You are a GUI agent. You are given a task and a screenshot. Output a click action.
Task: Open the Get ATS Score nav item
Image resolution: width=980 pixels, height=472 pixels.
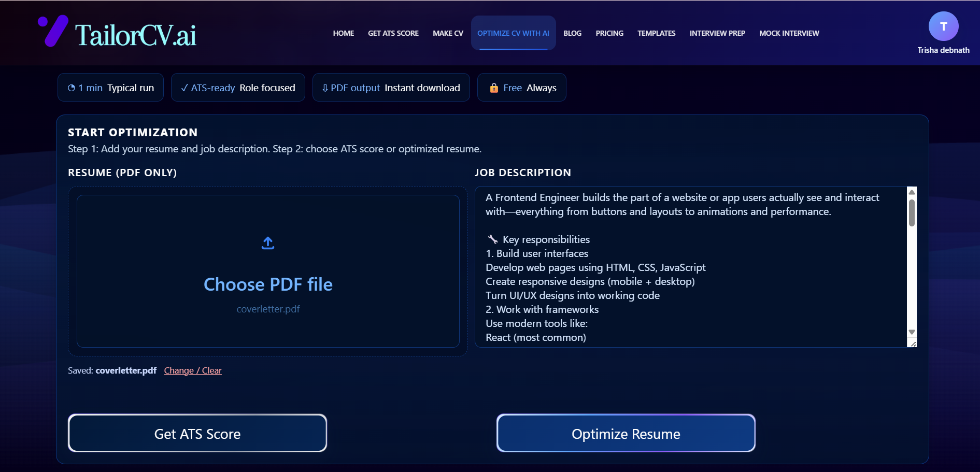pyautogui.click(x=393, y=33)
